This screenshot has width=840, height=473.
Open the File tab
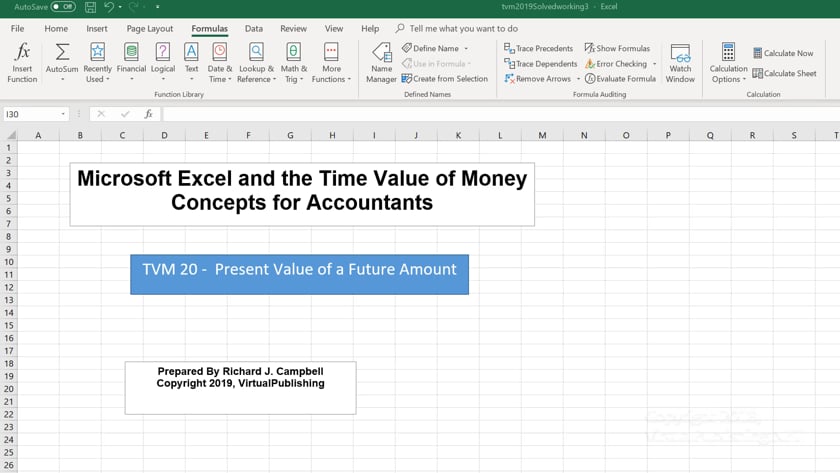18,28
